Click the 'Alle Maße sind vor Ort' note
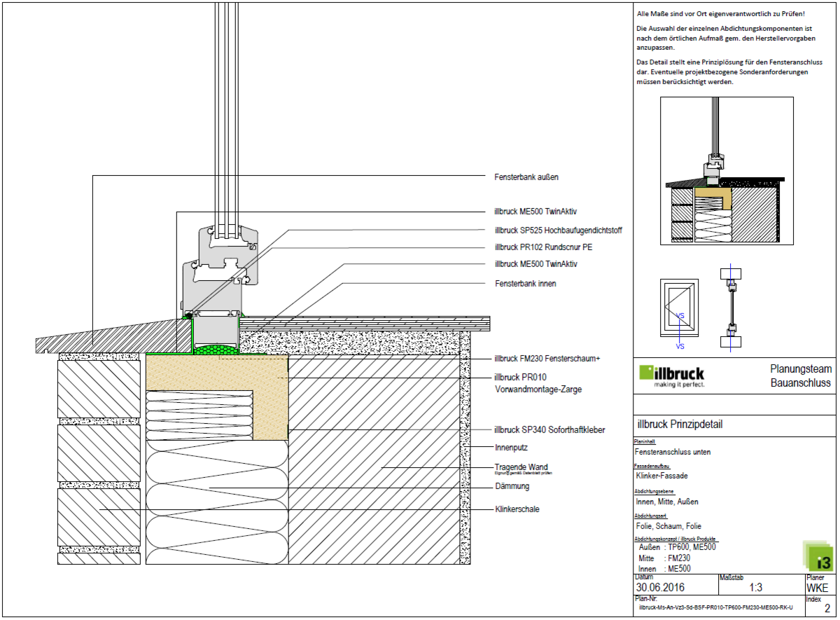Viewport: 840px width, 620px height. pyautogui.click(x=721, y=14)
